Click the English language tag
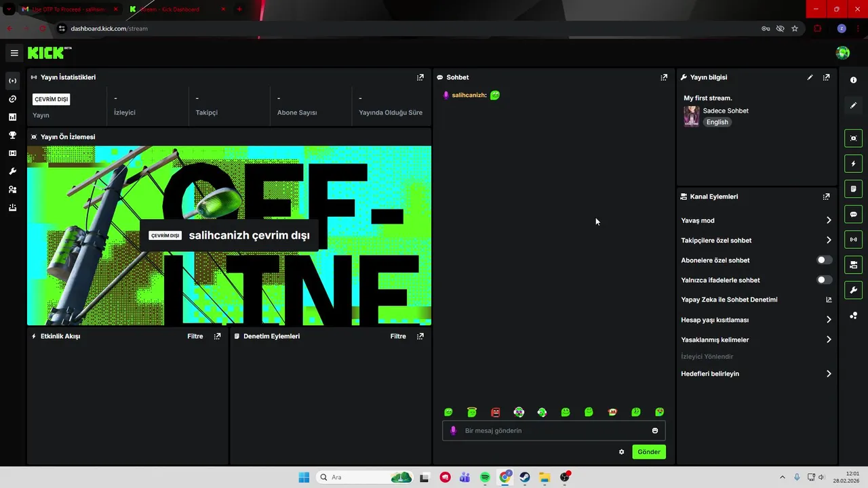The height and width of the screenshot is (488, 868). click(x=717, y=122)
